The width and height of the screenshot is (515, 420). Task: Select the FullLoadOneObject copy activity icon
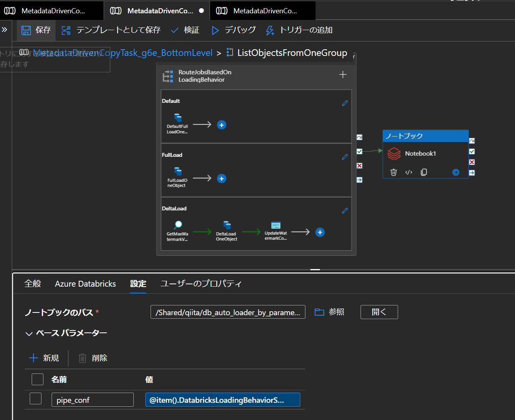tap(178, 171)
